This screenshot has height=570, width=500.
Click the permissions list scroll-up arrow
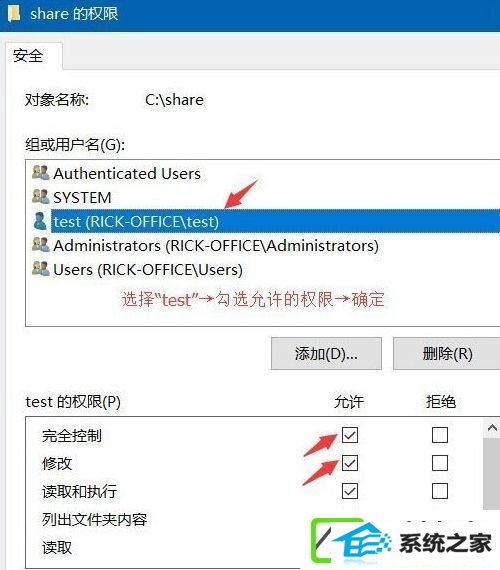[x=492, y=428]
